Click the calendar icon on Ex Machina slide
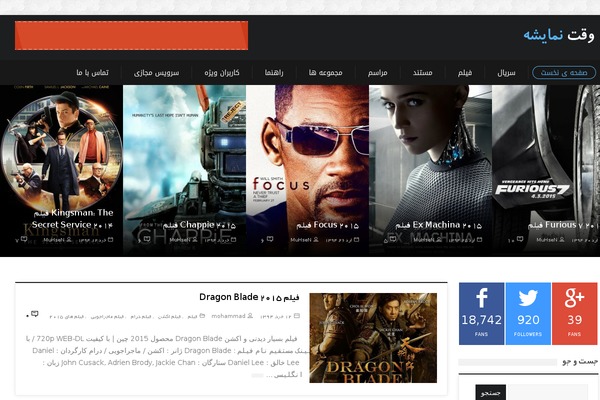 click(x=479, y=240)
